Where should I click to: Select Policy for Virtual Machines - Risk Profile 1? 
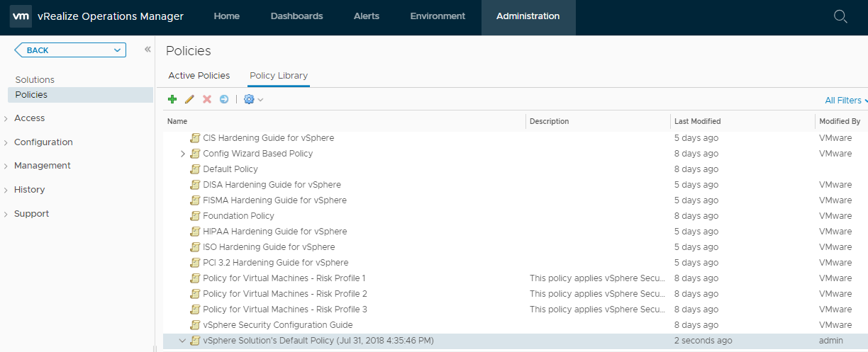point(516,278)
